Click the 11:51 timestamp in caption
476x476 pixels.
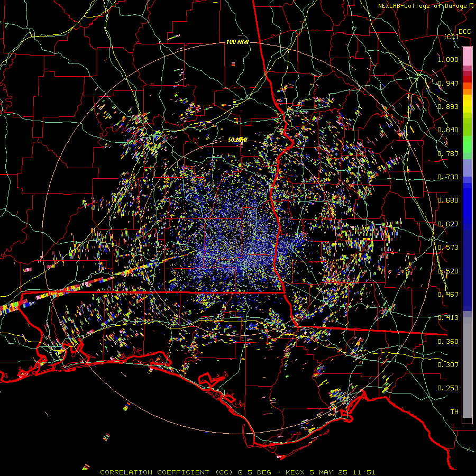click(364, 472)
